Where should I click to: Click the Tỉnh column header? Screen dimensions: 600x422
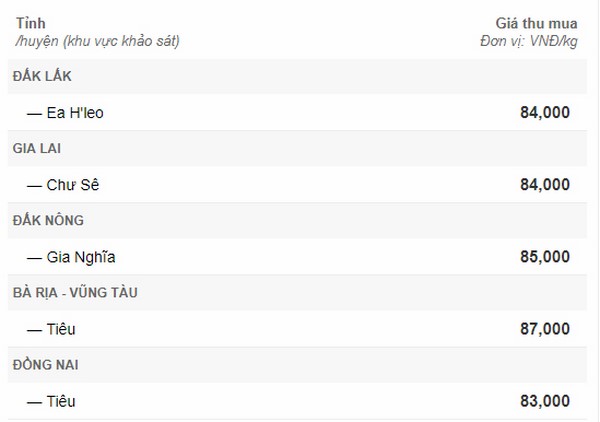tap(31, 23)
